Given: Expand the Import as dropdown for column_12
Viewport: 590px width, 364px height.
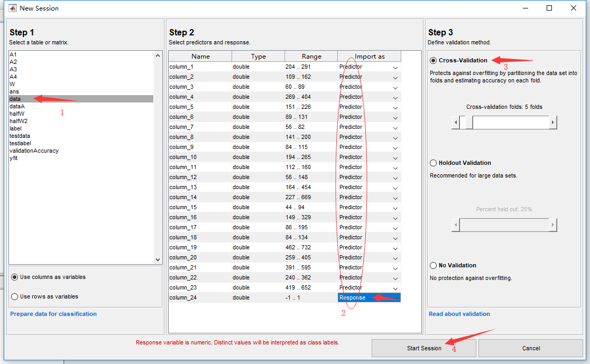Looking at the screenshot, I should coord(395,178).
